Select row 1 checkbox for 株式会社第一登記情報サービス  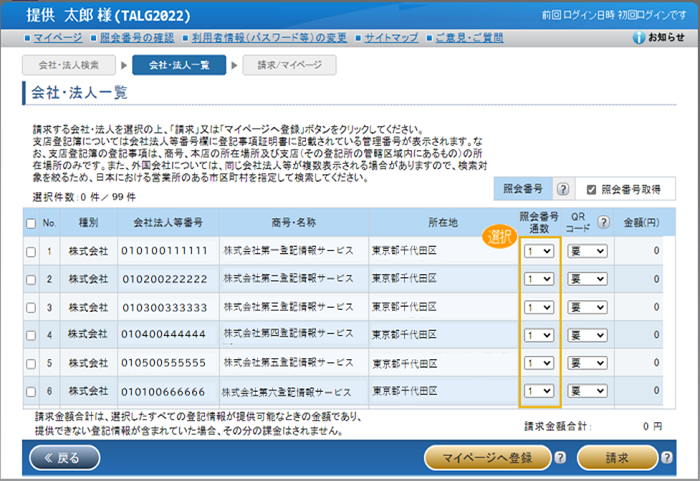point(32,250)
